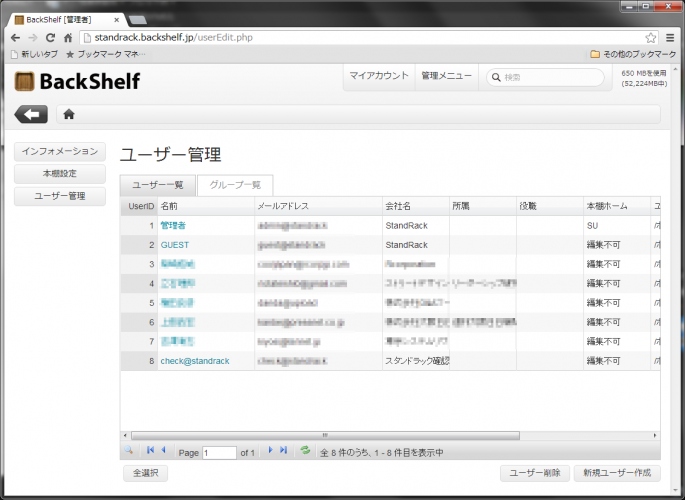Switch to ユーザー一覧 tab
The image size is (685, 500).
pos(158,185)
